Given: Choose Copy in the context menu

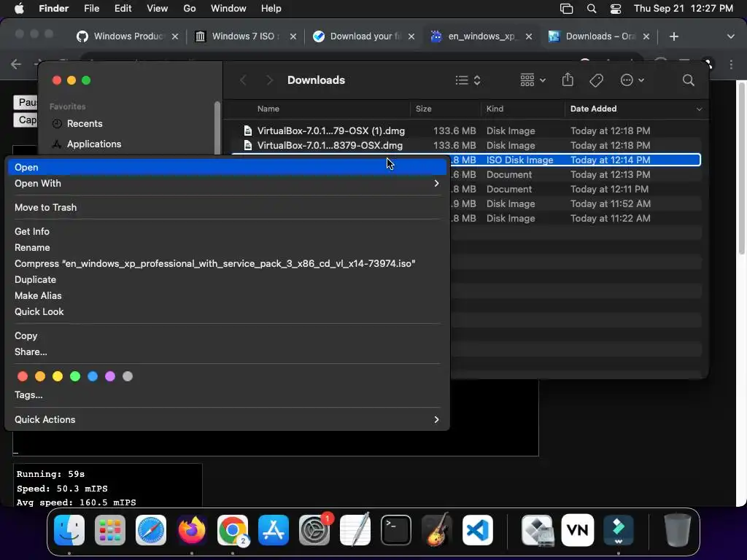Looking at the screenshot, I should [x=228, y=335].
